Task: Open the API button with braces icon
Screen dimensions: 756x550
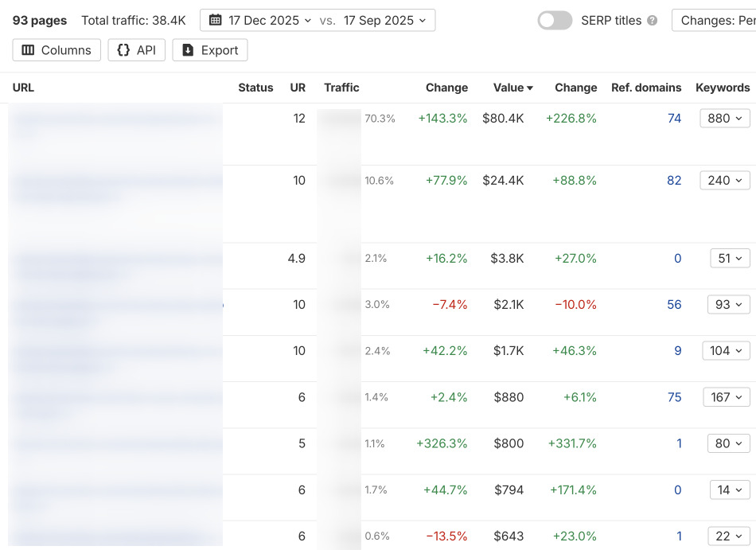Action: point(136,50)
